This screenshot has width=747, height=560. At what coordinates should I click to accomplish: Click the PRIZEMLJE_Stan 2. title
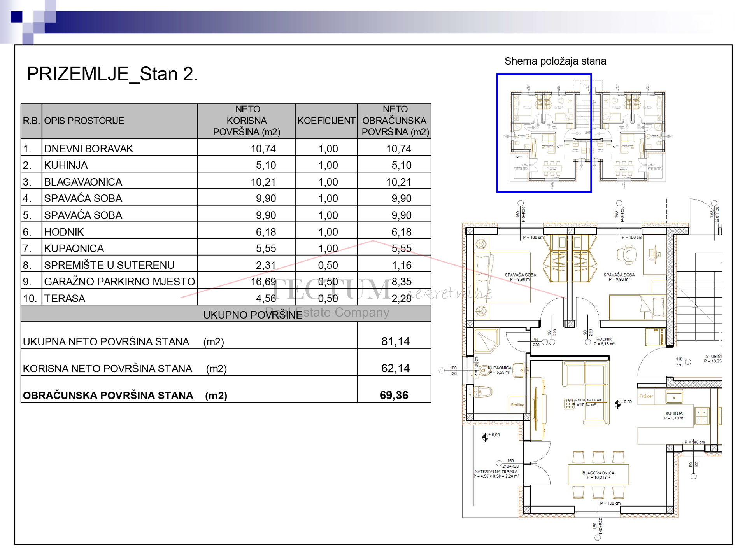[112, 74]
